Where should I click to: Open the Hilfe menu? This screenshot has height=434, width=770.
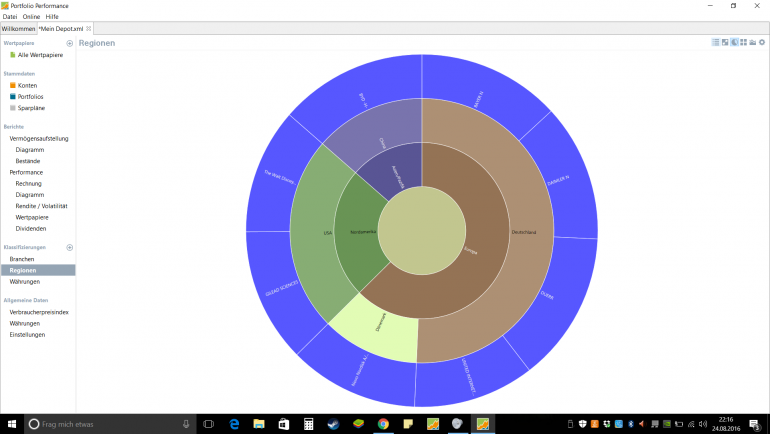(x=52, y=17)
